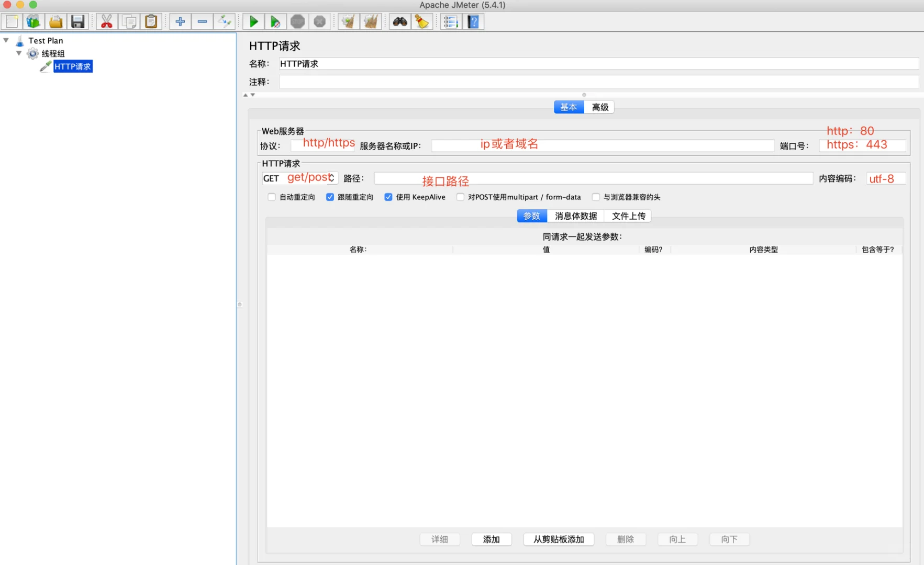Click the 内容类型 column header
This screenshot has width=924, height=565.
(x=763, y=250)
